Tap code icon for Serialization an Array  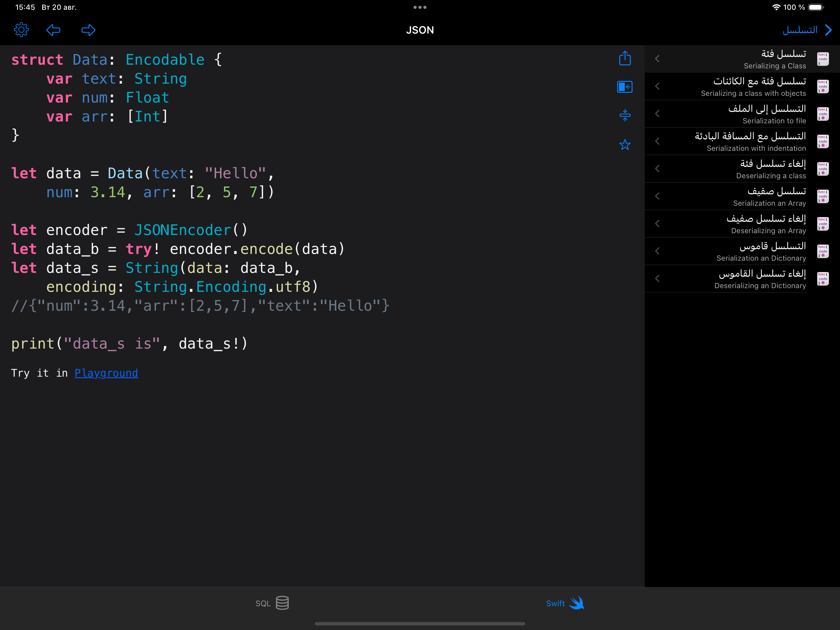click(823, 196)
